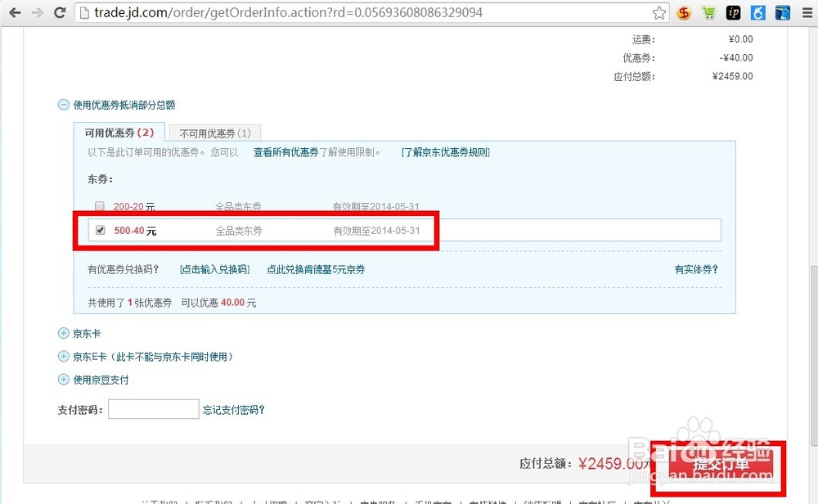The image size is (818, 504).
Task: Open the dollar sign coupon extension icon
Action: coord(684,12)
